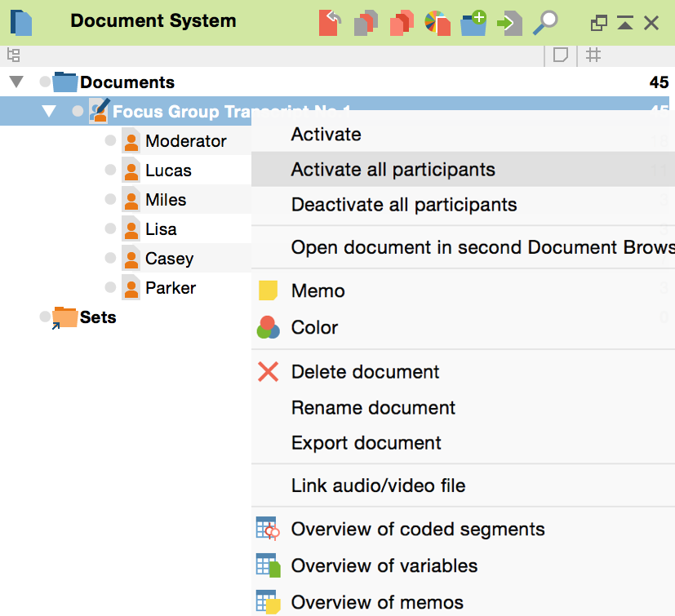Click the memo column header icon
Image resolution: width=675 pixels, height=616 pixels.
point(561,55)
